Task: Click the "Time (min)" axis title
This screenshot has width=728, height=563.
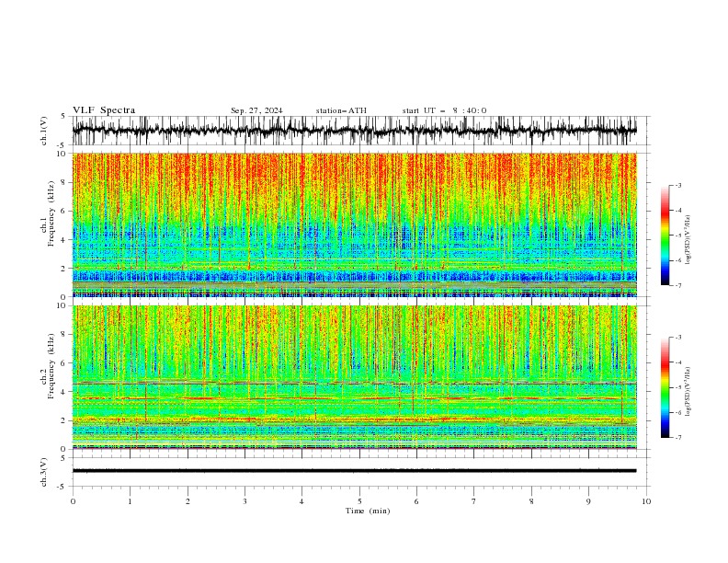Action: [x=368, y=511]
